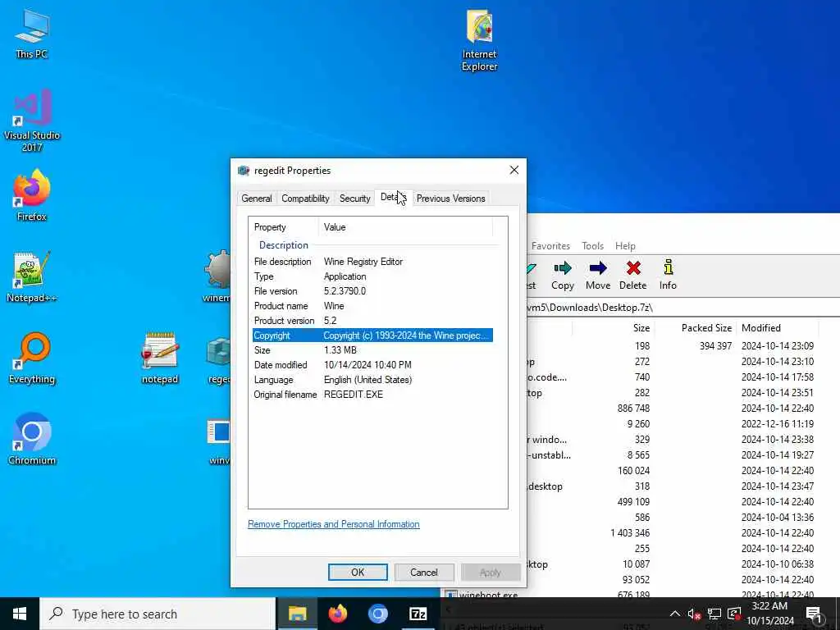Open Help menu in 7-Zip
The height and width of the screenshot is (630, 840).
pos(625,246)
